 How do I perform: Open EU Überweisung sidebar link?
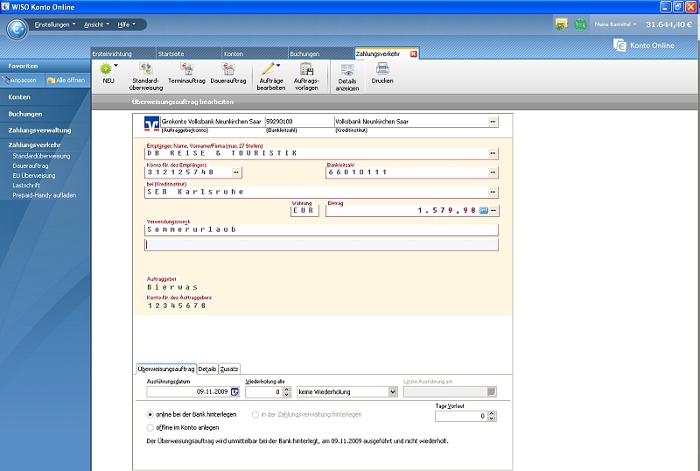[x=34, y=175]
